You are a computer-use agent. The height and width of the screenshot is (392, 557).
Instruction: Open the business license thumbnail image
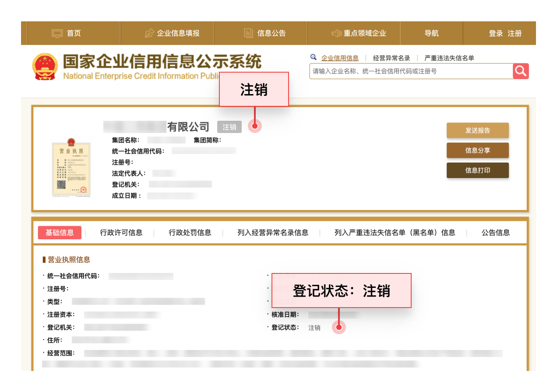click(x=71, y=168)
